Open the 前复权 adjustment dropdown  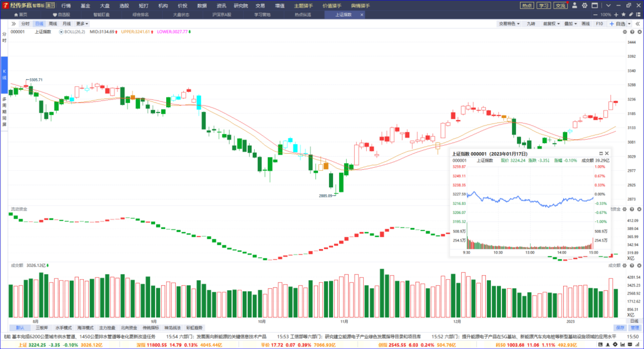(551, 24)
